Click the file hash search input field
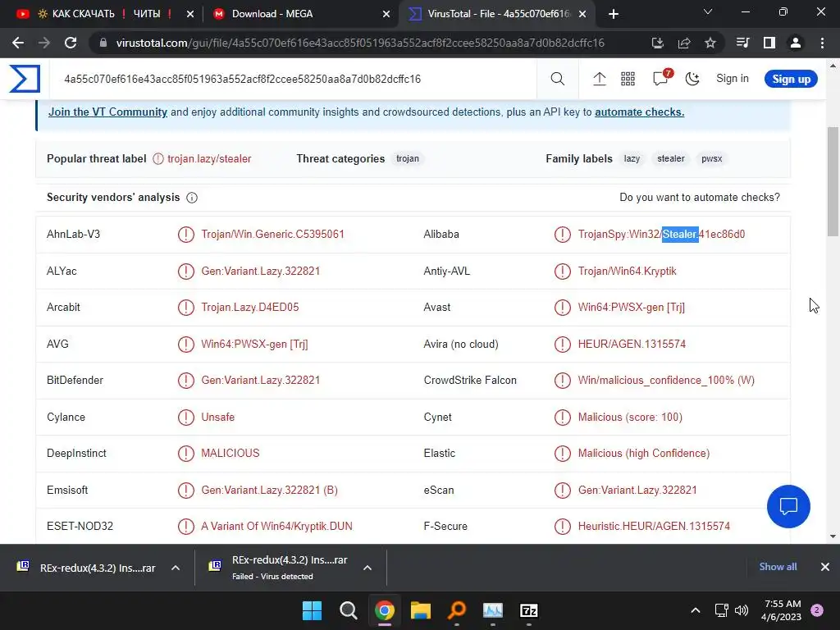Viewport: 840px width, 630px height. 294,79
